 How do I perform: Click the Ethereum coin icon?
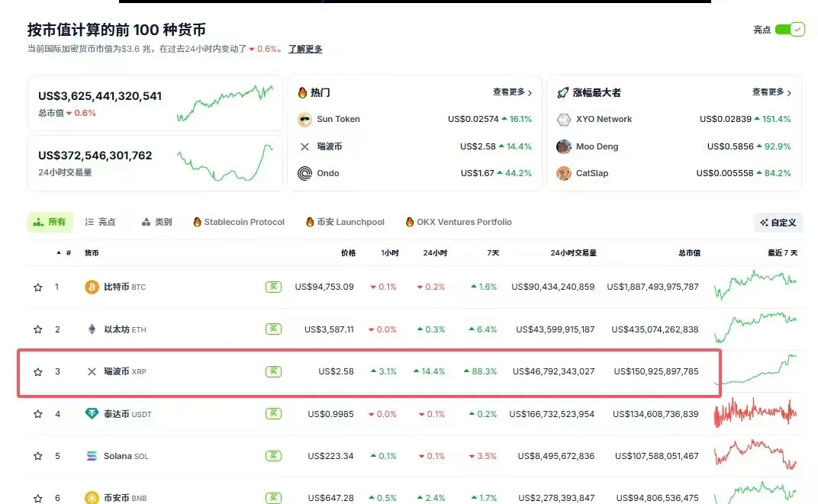92,329
